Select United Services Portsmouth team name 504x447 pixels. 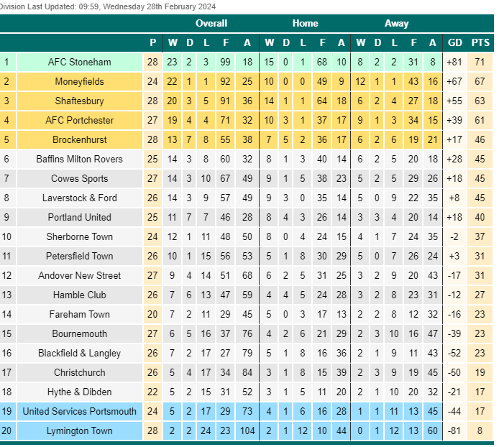click(x=79, y=411)
